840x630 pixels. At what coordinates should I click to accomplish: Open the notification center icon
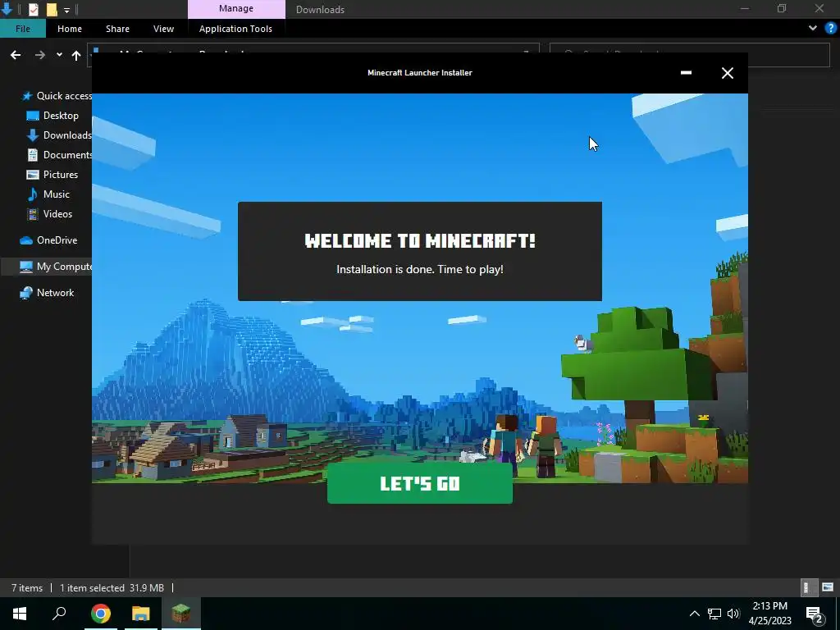click(x=815, y=614)
